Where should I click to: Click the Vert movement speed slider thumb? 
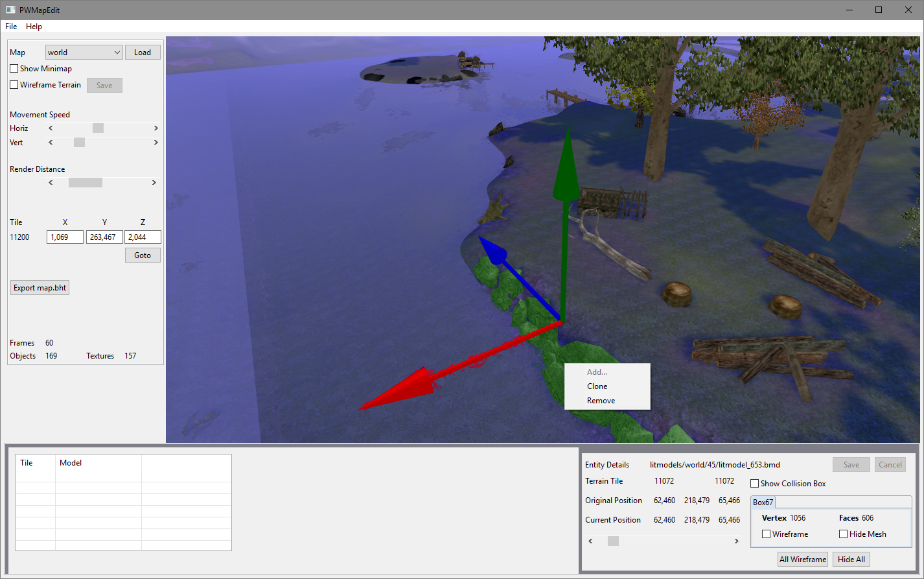[x=79, y=143]
